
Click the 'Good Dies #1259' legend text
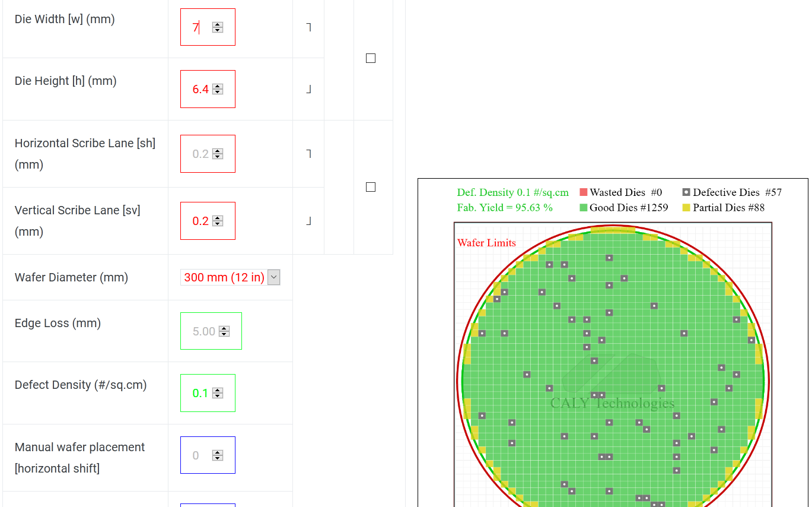click(x=629, y=208)
